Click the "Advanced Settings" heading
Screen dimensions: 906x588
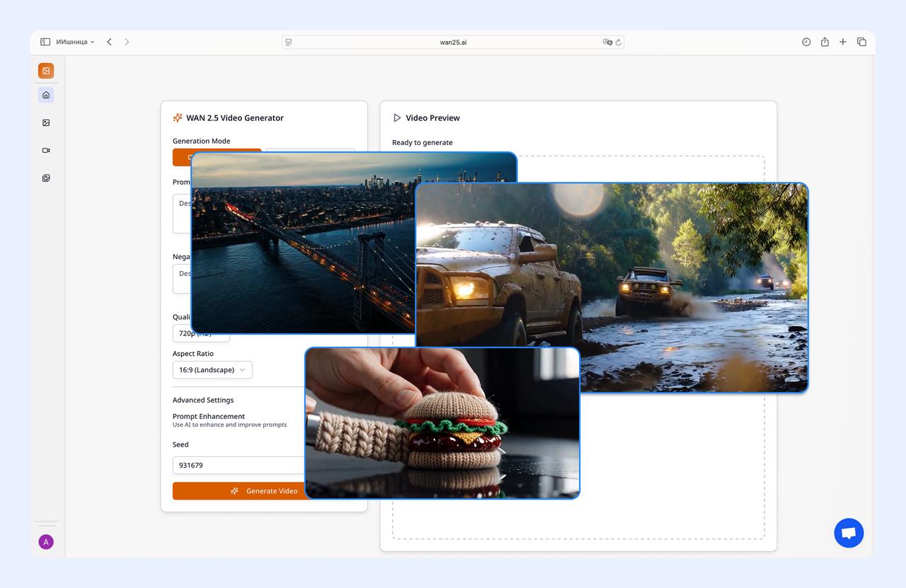pos(203,400)
